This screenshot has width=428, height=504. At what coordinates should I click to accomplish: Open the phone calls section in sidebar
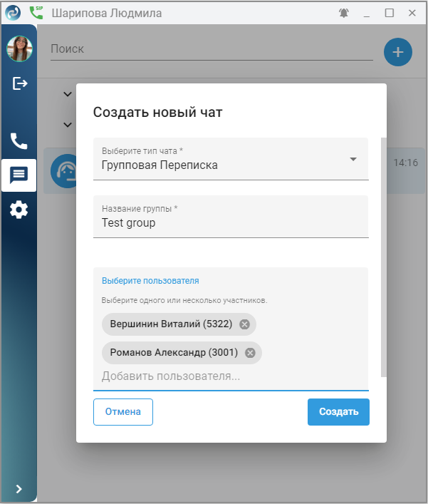19,140
